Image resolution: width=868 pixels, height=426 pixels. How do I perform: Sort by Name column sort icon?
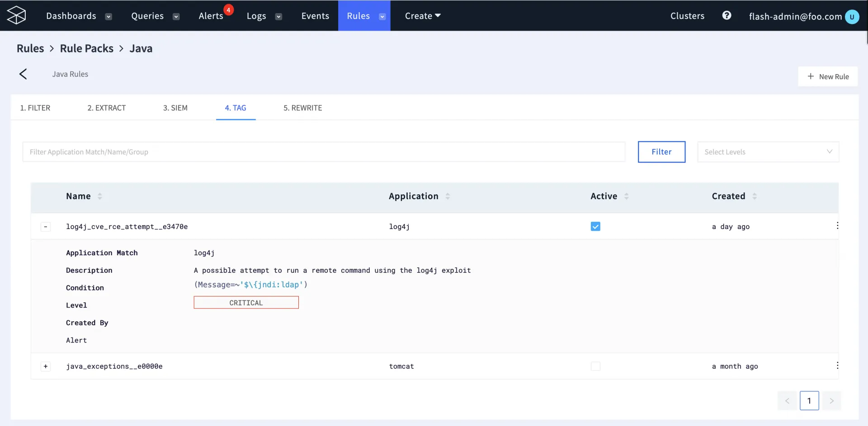[x=100, y=196]
